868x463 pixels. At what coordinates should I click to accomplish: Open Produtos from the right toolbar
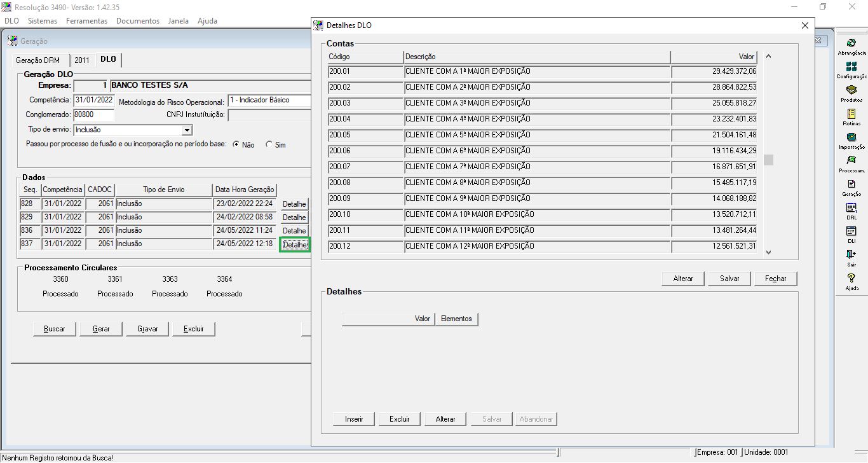point(851,90)
